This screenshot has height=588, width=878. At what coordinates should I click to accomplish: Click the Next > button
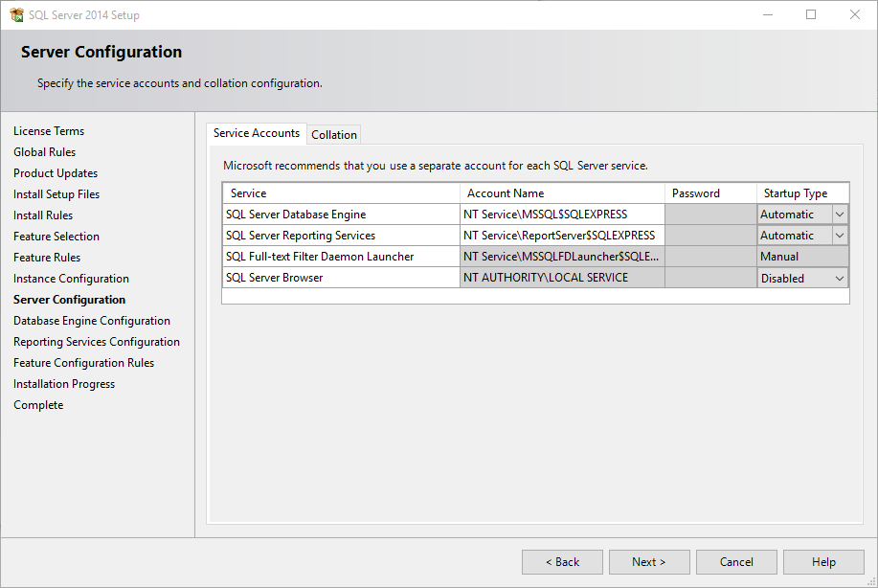(649, 562)
